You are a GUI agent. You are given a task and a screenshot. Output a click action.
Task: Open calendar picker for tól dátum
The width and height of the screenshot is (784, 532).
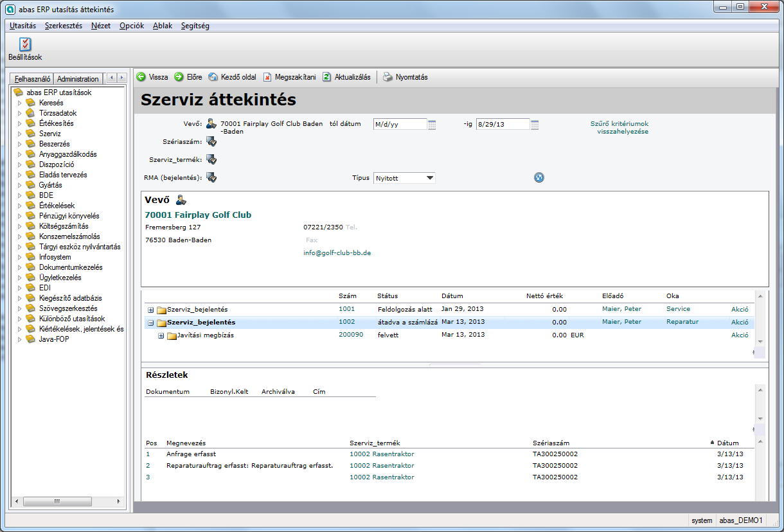pos(432,125)
